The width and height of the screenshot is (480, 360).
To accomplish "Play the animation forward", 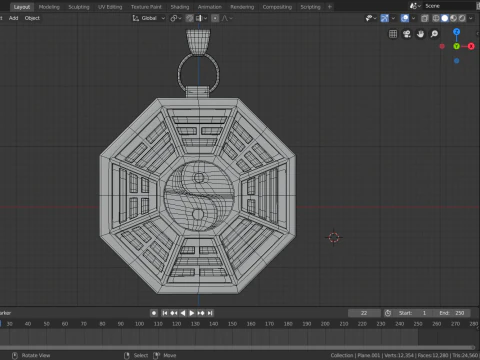I will coord(192,313).
